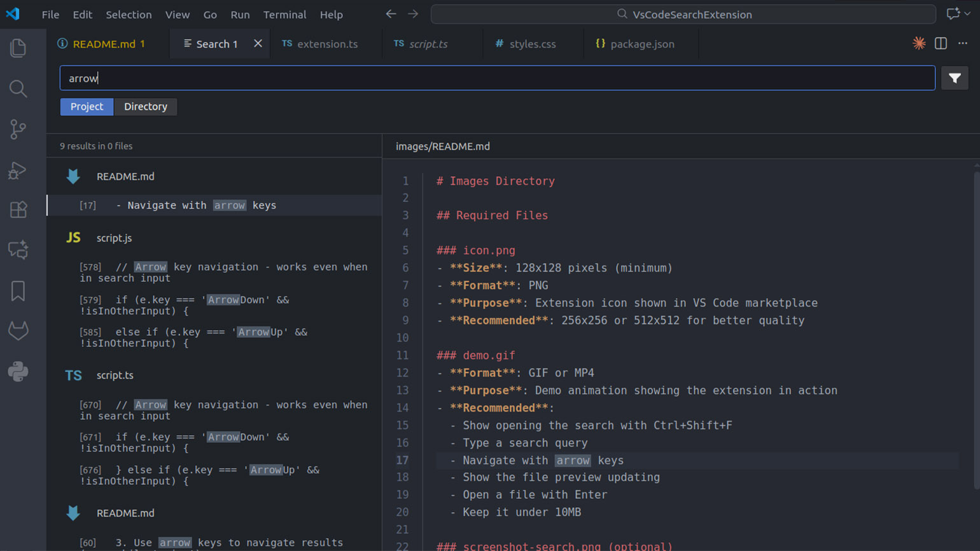The width and height of the screenshot is (980, 551).
Task: Collapse the script.js results group
Action: (114, 238)
